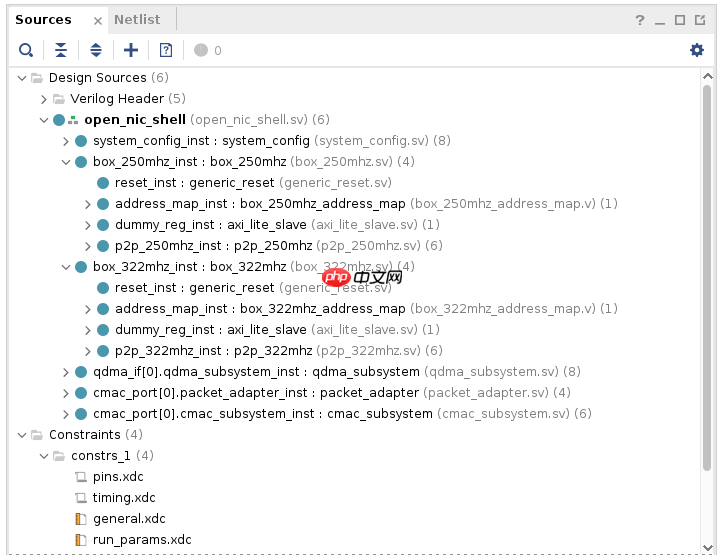Click the Collapse All toolbar icon
The width and height of the screenshot is (724, 555).
coord(62,50)
